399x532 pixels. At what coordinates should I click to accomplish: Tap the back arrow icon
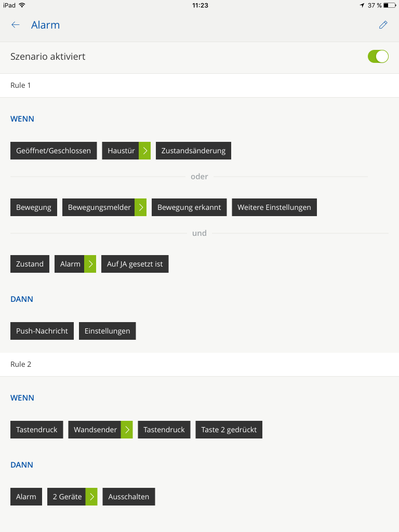pos(16,25)
